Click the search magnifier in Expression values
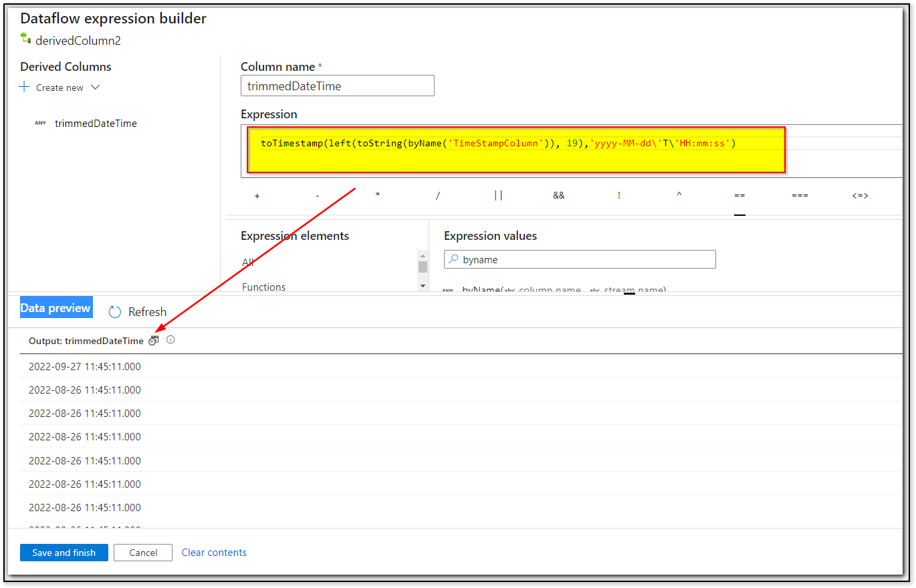The width and height of the screenshot is (916, 588). (455, 259)
